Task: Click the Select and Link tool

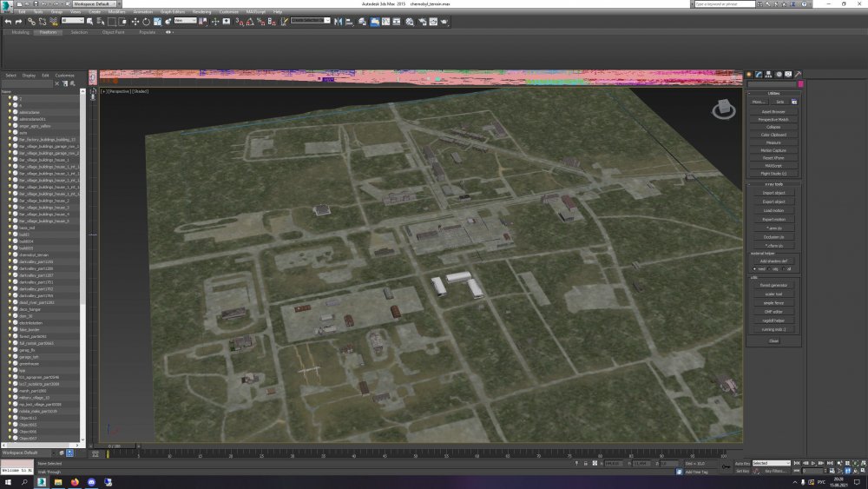Action: coord(31,21)
